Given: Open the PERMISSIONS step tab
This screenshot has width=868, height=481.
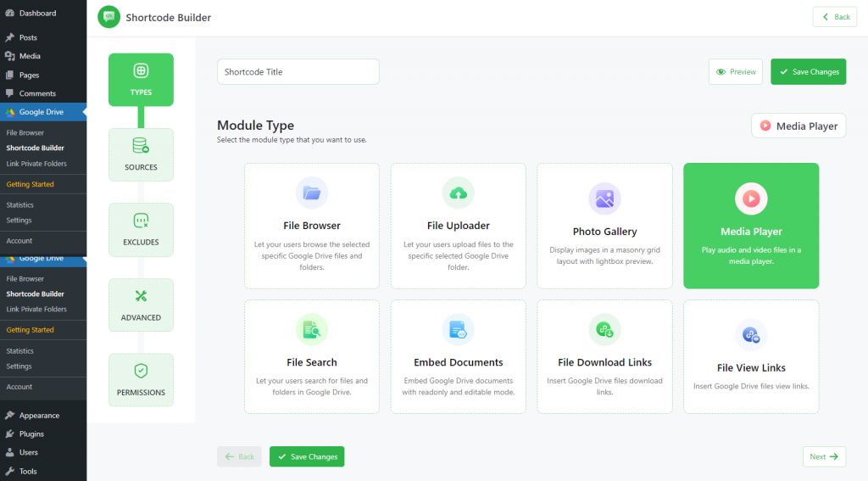Looking at the screenshot, I should tap(142, 379).
